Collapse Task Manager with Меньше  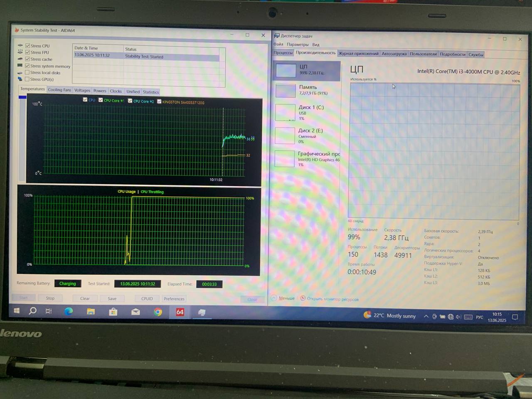coord(286,298)
